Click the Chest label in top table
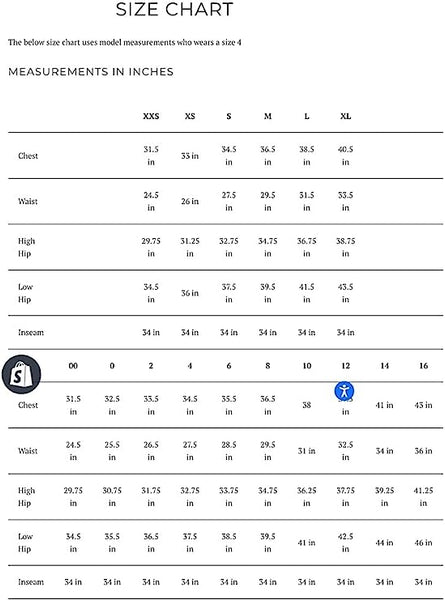This screenshot has height=600, width=445. (28, 156)
